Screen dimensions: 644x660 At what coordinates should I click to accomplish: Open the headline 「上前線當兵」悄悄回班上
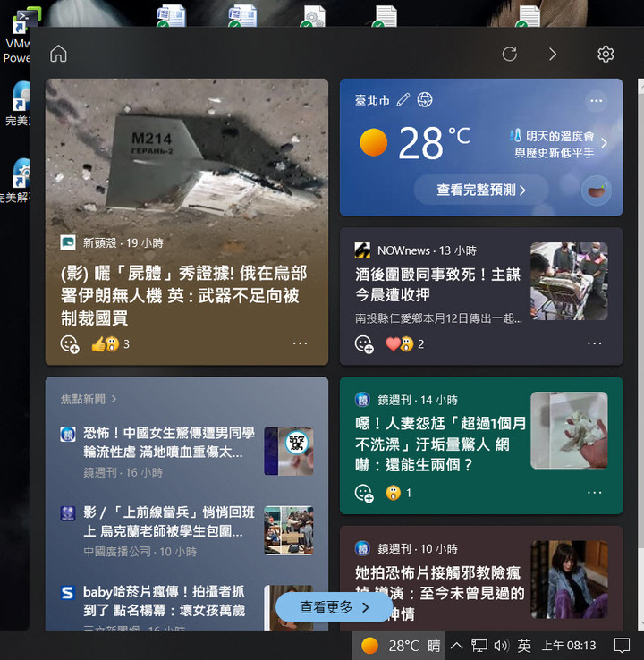coord(168,521)
